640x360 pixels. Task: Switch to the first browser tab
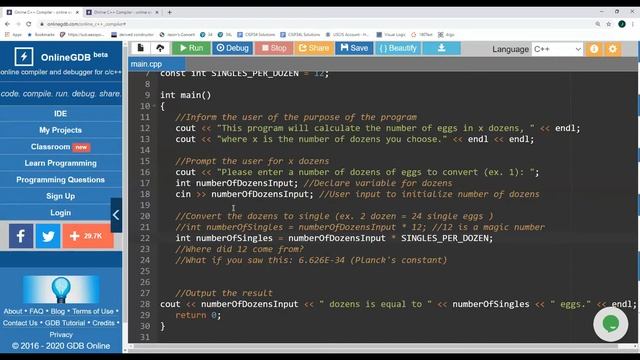click(x=42, y=12)
